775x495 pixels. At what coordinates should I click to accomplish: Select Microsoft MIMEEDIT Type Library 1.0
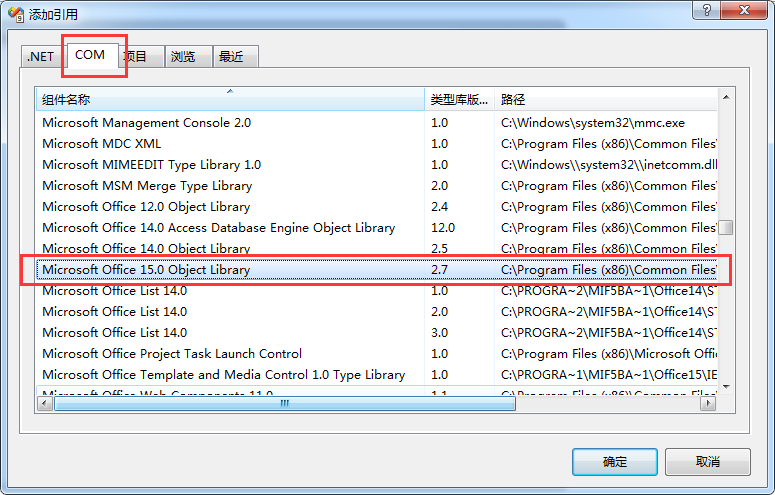[x=377, y=165]
